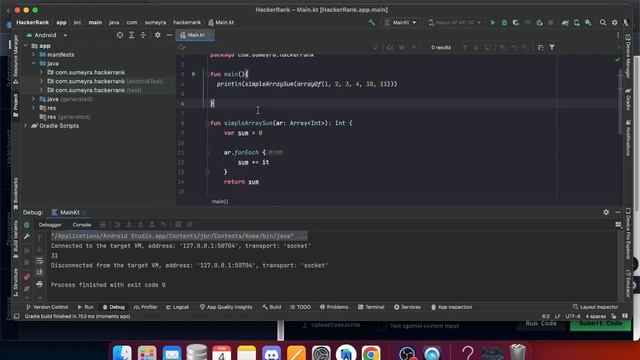This screenshot has width=640, height=360.
Task: Open the Layout Inspector tool window
Action: [x=596, y=307]
